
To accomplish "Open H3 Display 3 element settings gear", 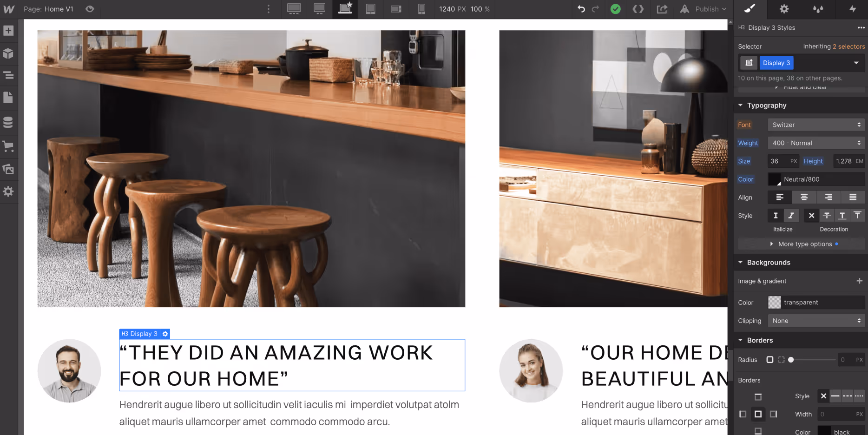I will pyautogui.click(x=165, y=334).
